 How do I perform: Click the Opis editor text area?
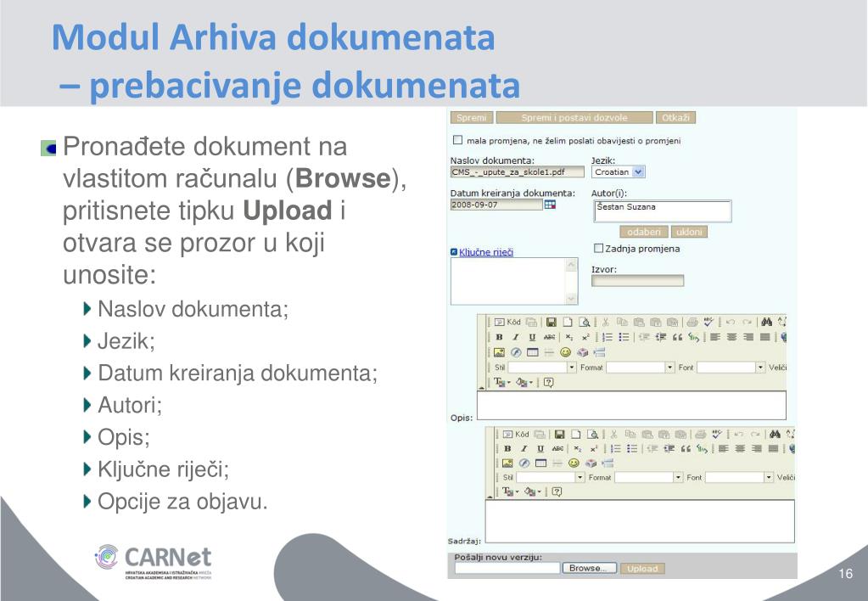tap(631, 406)
